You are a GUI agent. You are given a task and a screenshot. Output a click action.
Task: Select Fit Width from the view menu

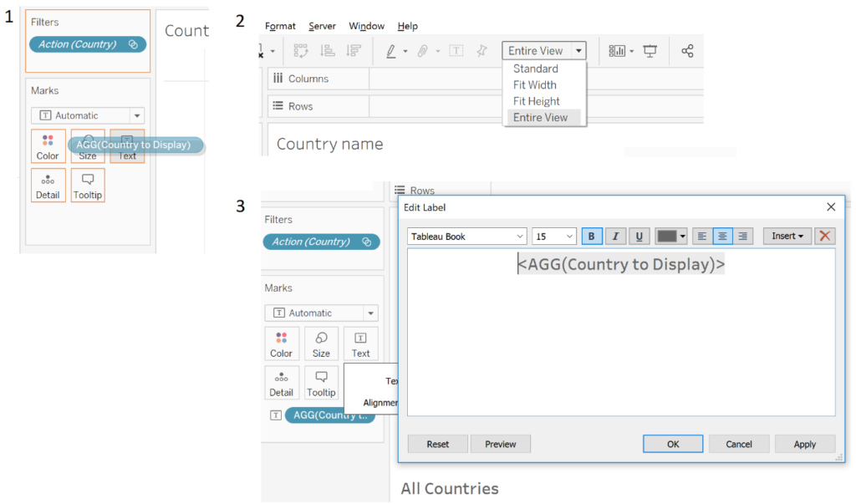tap(535, 84)
